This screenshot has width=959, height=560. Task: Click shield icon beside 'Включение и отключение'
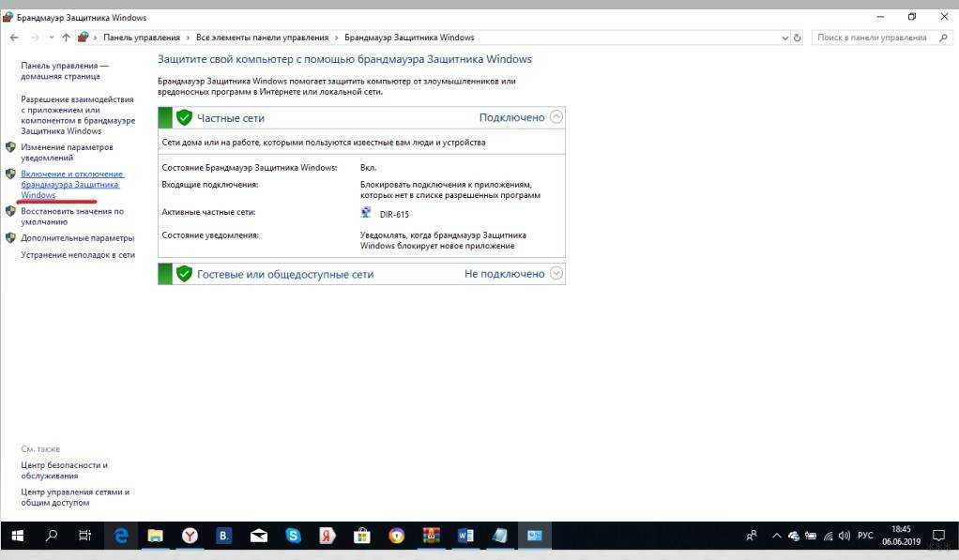[10, 174]
